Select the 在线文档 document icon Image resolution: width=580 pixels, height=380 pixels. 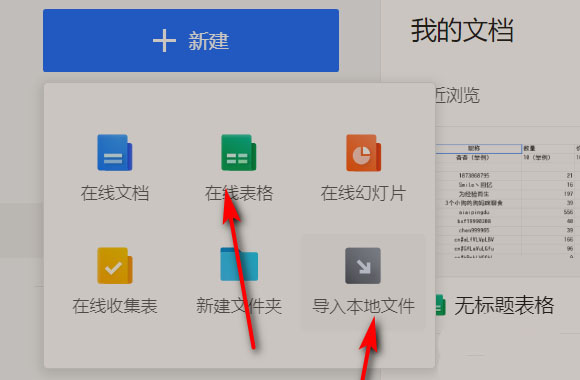coord(115,152)
